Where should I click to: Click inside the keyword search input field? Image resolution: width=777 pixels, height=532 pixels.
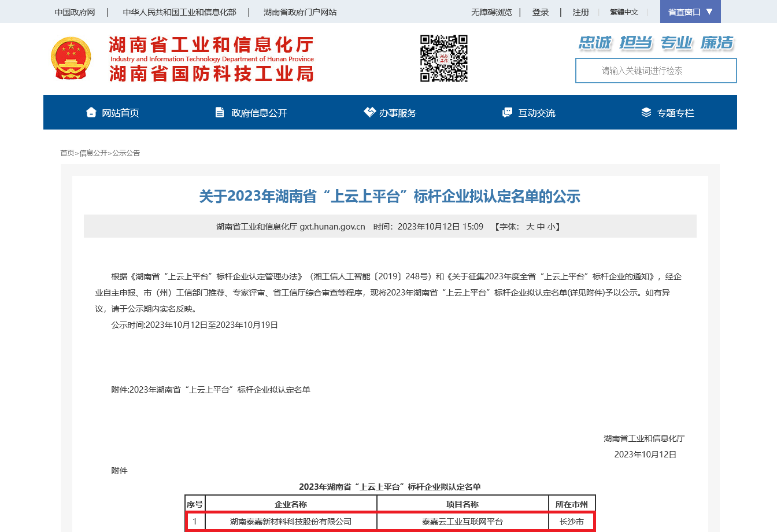(x=656, y=71)
